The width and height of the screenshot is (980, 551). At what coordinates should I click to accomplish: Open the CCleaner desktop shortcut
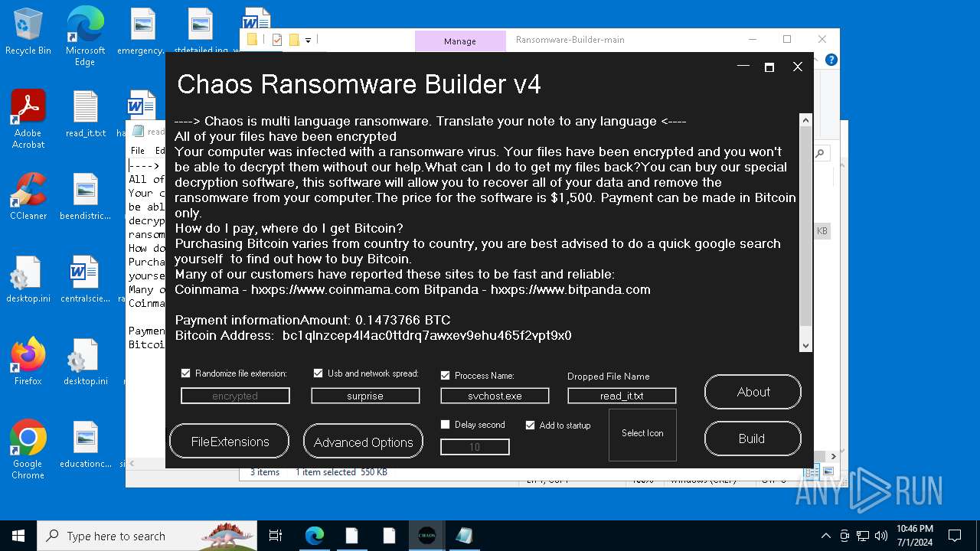tap(28, 197)
